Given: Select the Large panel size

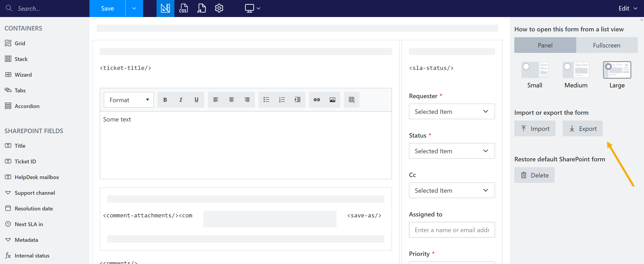Looking at the screenshot, I should click(x=608, y=67).
